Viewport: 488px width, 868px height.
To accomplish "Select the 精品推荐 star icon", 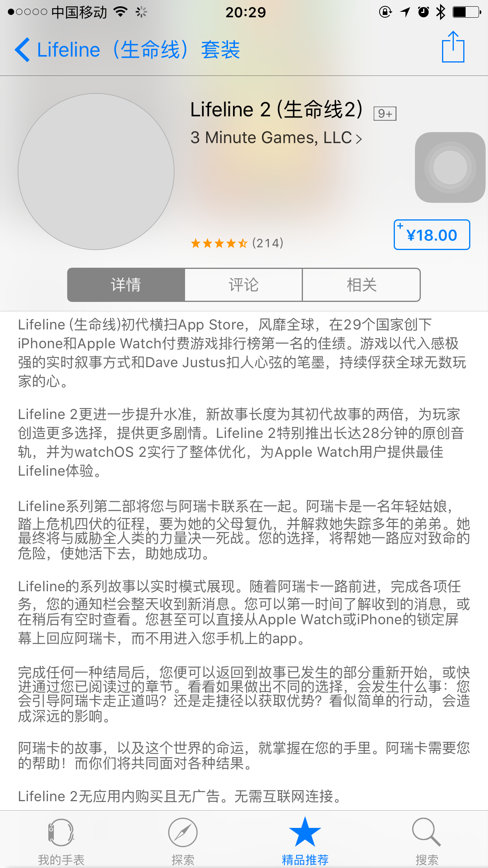I will click(305, 832).
